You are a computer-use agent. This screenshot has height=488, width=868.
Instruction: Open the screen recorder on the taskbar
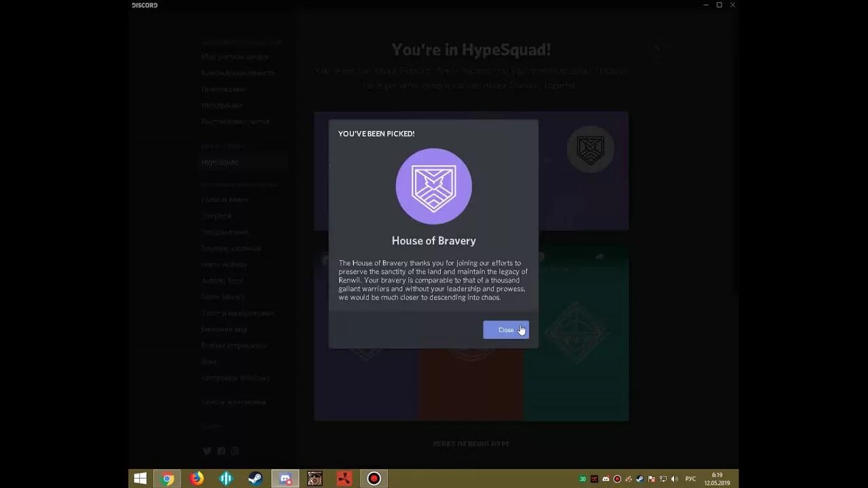click(x=374, y=479)
